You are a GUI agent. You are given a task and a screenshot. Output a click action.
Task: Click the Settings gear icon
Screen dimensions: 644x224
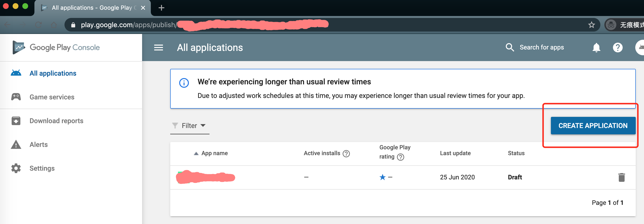point(16,168)
